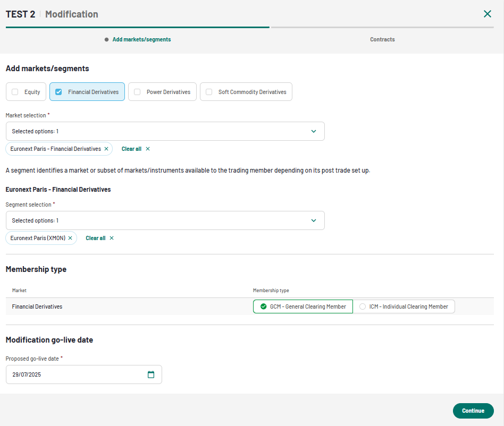Image resolution: width=504 pixels, height=426 pixels.
Task: Go to the Contracts step
Action: point(382,39)
